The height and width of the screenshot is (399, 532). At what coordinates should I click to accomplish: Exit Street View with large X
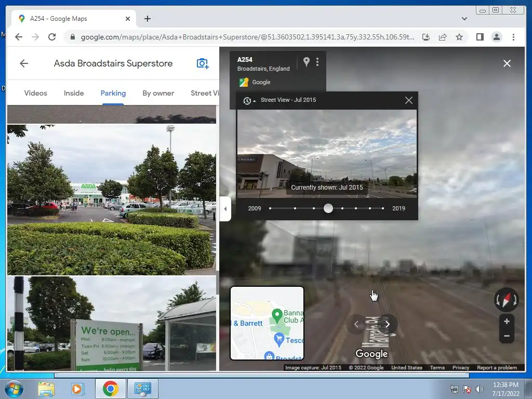tap(507, 63)
